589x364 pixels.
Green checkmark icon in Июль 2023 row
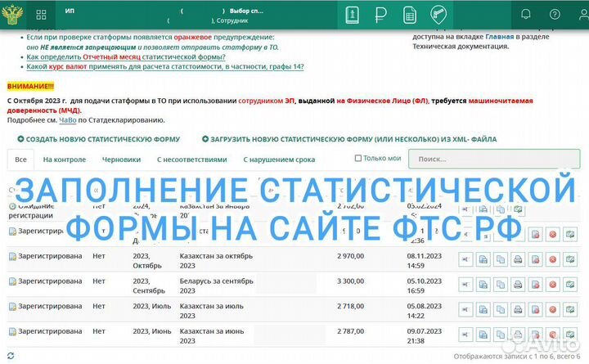[570, 310]
